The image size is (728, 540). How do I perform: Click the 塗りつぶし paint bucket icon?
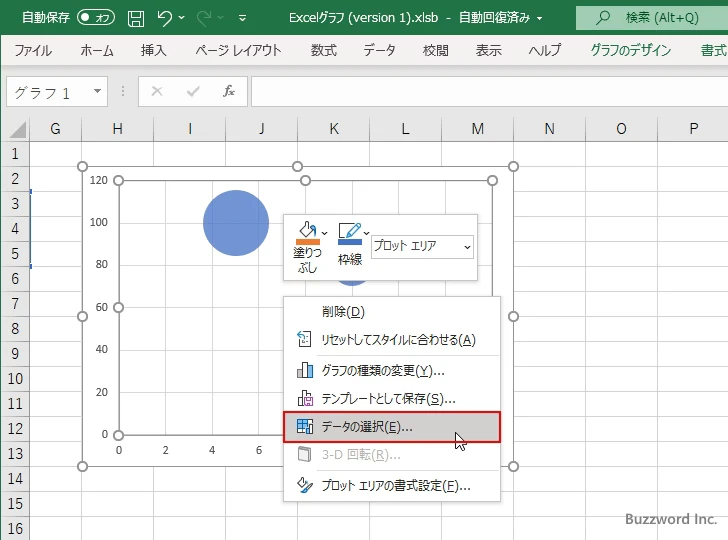tap(308, 233)
